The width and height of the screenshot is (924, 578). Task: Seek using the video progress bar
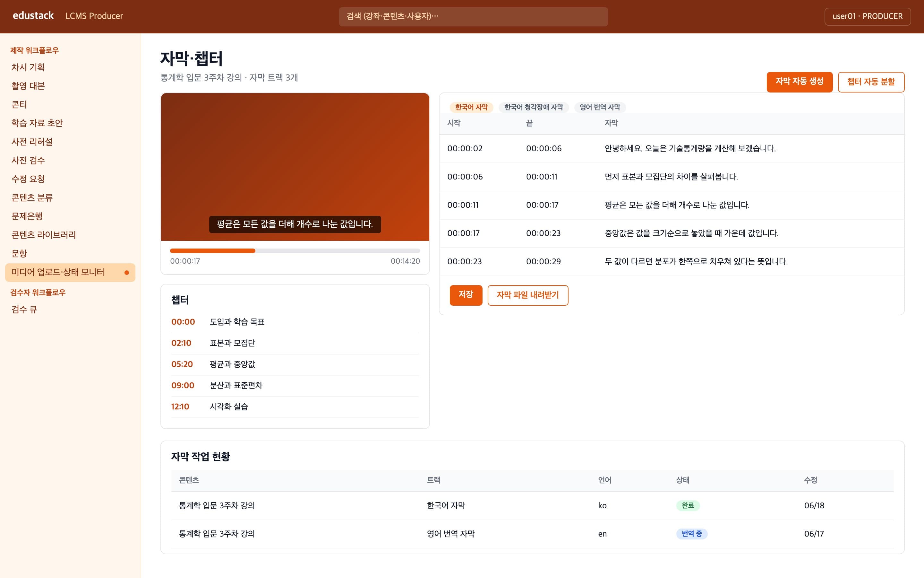coord(295,251)
